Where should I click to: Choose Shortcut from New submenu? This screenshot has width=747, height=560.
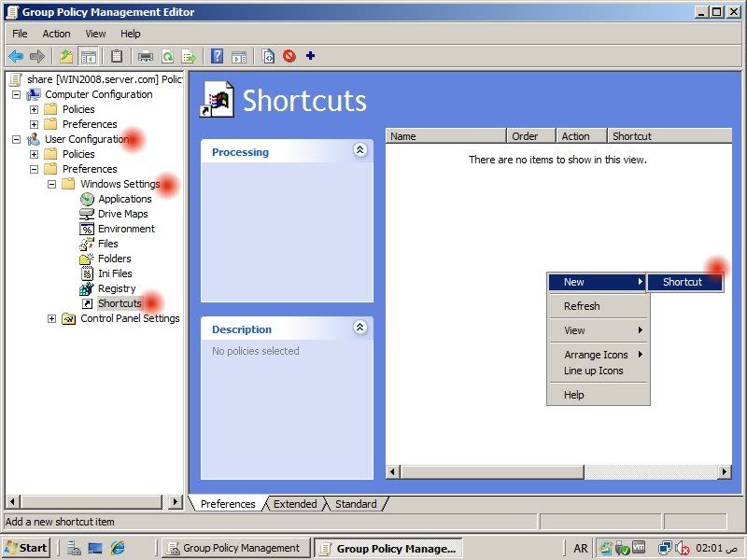[x=685, y=282]
